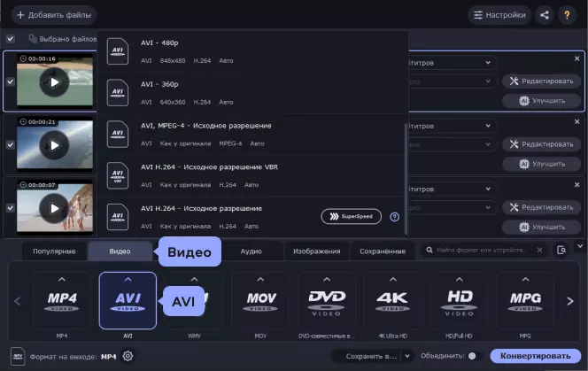Select the AVI - 360p preset

pos(252,93)
